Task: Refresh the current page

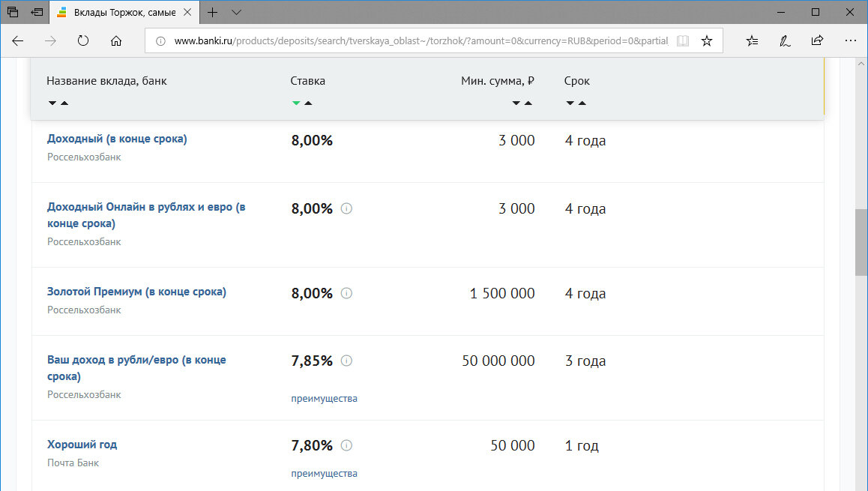Action: tap(83, 40)
